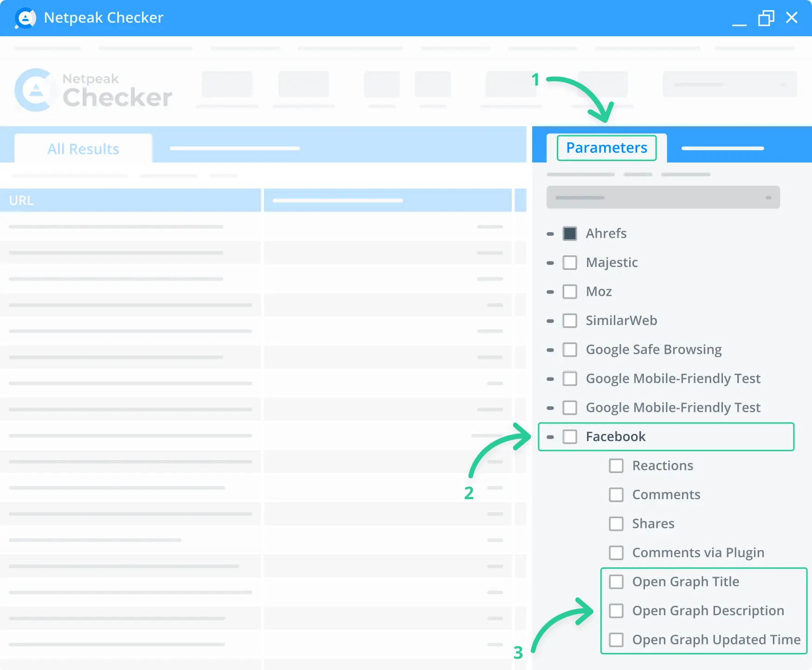Check Comments via Plugin
The width and height of the screenshot is (812, 670).
pos(616,553)
